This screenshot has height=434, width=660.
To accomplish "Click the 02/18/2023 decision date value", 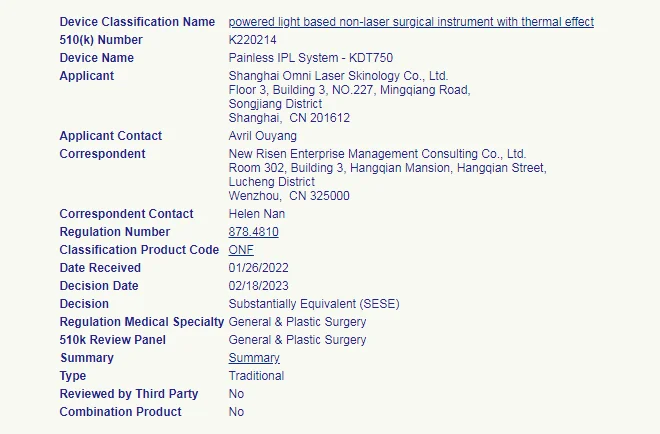I will point(258,286).
